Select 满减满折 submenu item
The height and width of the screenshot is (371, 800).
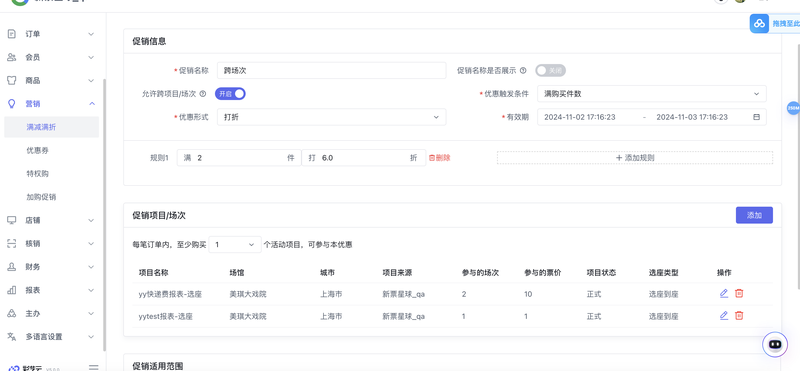click(52, 127)
